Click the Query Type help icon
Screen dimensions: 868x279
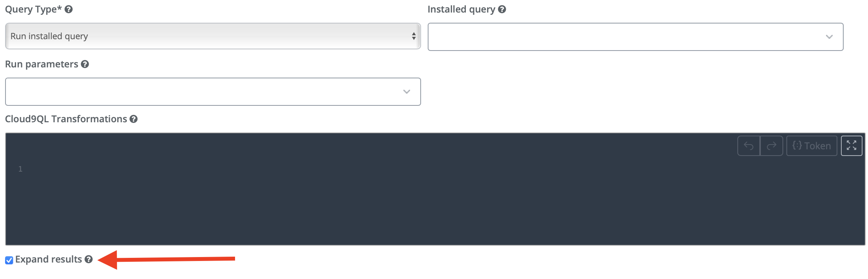click(69, 9)
